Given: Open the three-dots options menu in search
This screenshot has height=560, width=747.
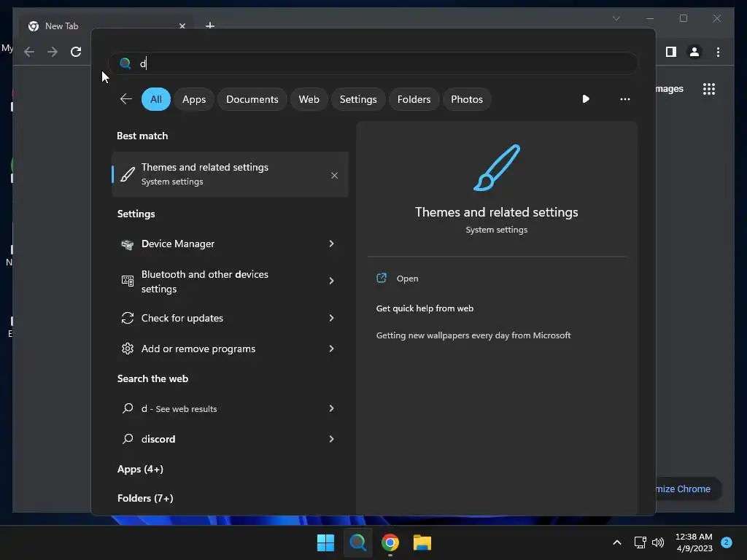Looking at the screenshot, I should click(x=625, y=99).
